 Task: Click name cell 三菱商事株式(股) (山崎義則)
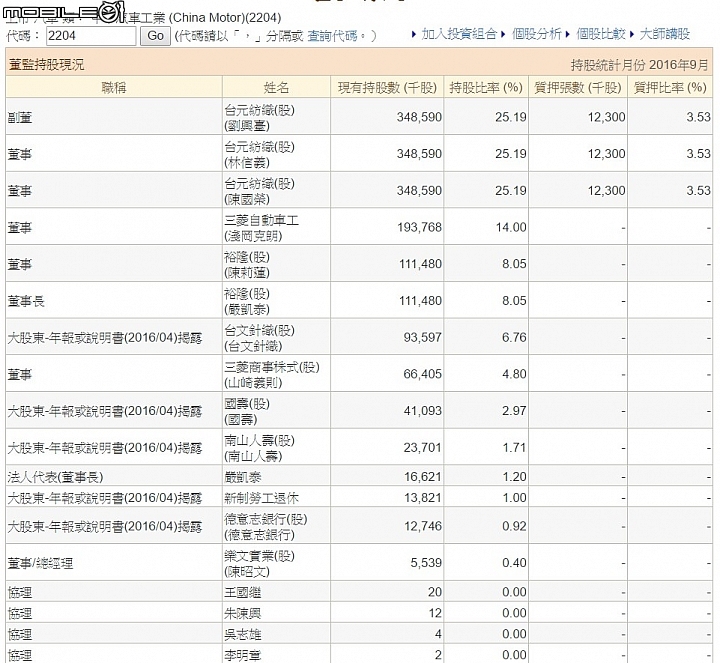click(x=276, y=375)
